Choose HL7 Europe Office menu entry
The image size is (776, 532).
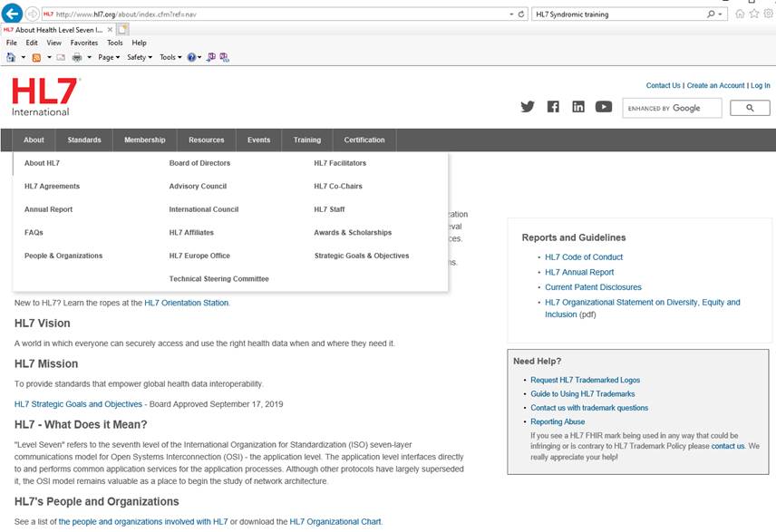point(200,256)
